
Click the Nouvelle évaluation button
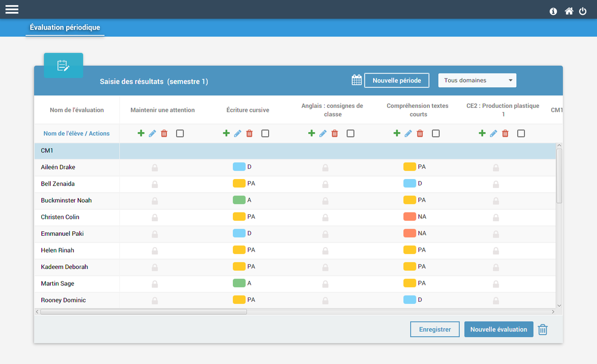(498, 329)
